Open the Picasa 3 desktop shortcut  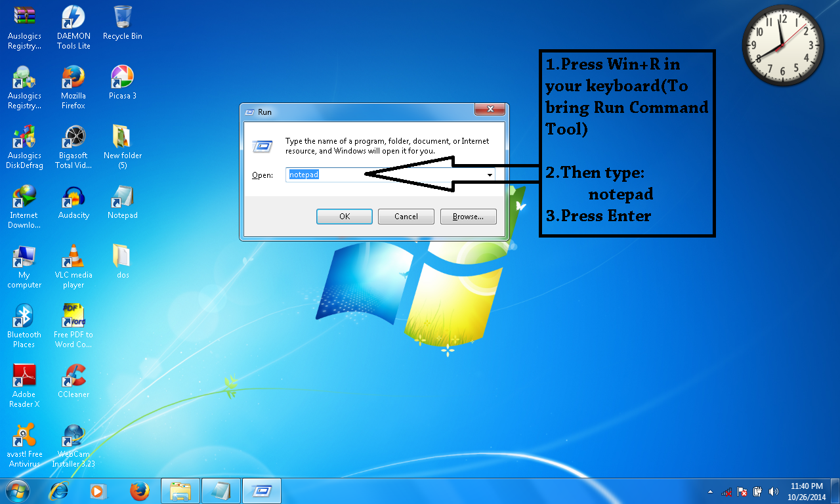(123, 83)
